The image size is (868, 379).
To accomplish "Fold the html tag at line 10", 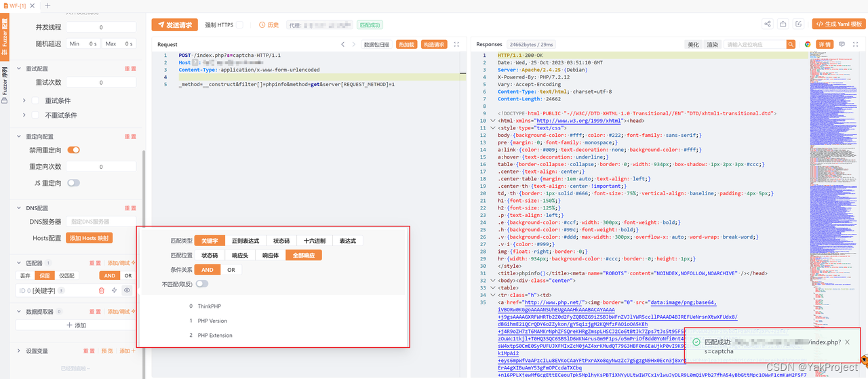I will [x=493, y=121].
